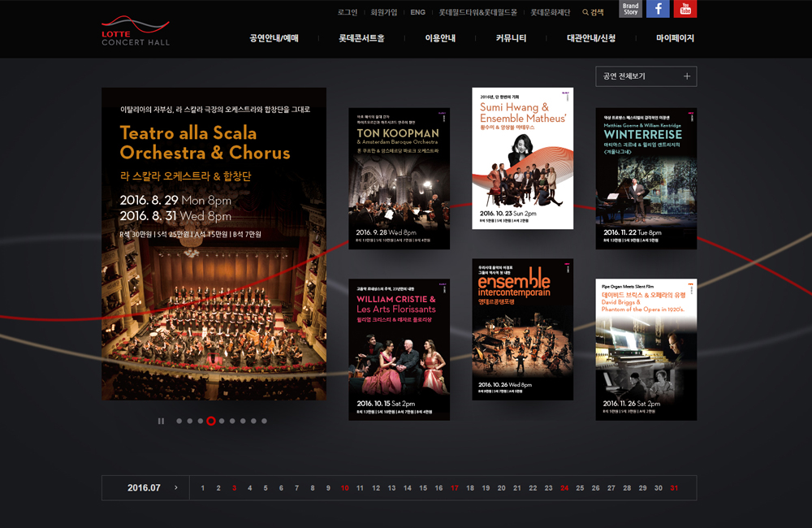This screenshot has width=812, height=528.
Task: Pause the slideshow with the pause icon
Action: (161, 422)
